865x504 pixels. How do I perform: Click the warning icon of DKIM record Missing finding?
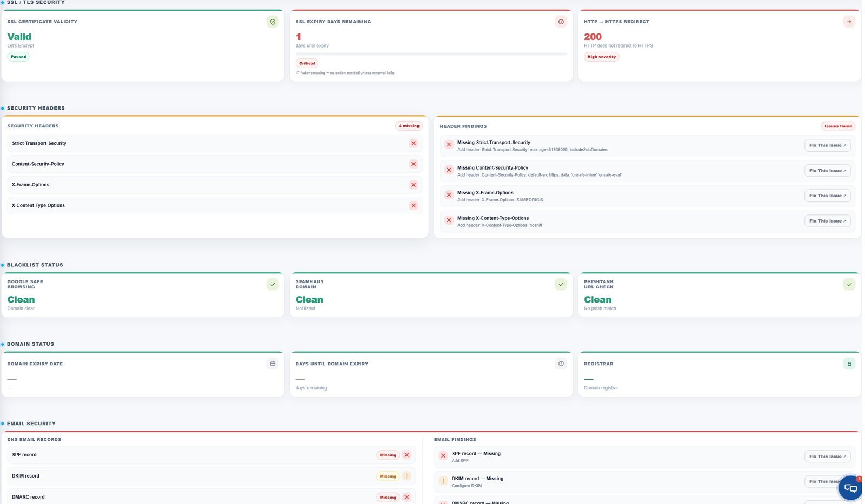pyautogui.click(x=443, y=481)
